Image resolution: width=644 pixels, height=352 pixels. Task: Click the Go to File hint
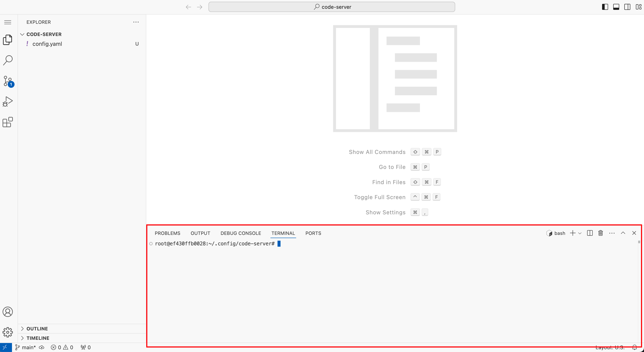point(392,167)
